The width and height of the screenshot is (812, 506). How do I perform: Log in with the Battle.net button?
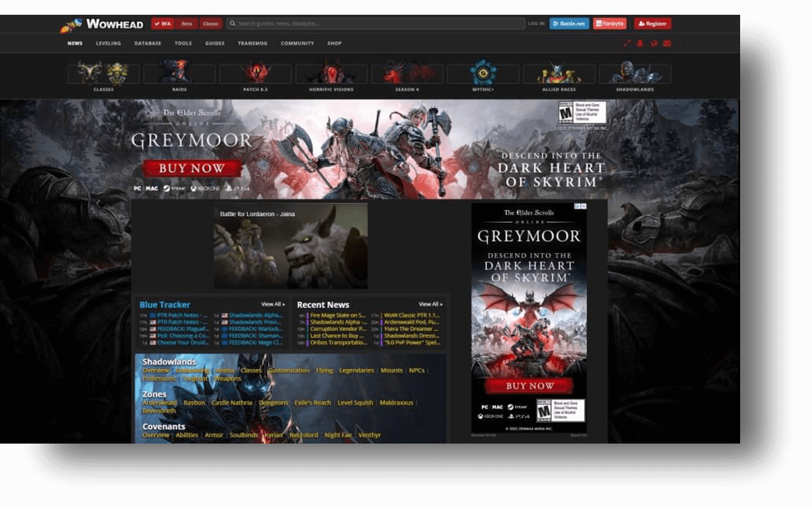[x=570, y=23]
